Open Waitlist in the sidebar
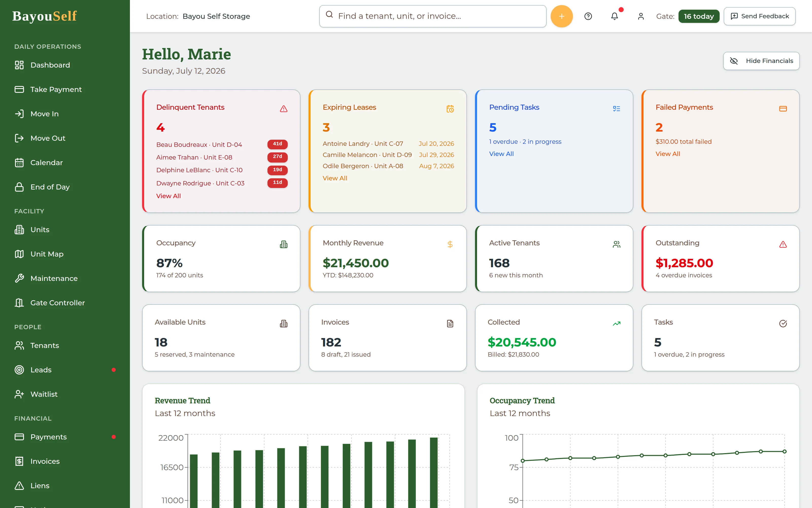 coord(65,394)
